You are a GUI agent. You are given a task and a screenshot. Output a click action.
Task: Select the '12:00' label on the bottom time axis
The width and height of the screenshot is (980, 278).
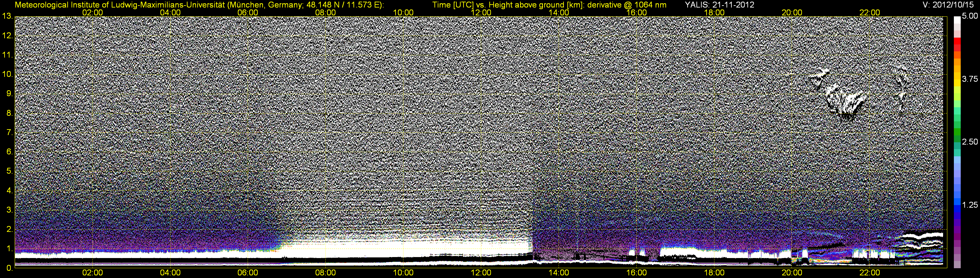click(481, 273)
